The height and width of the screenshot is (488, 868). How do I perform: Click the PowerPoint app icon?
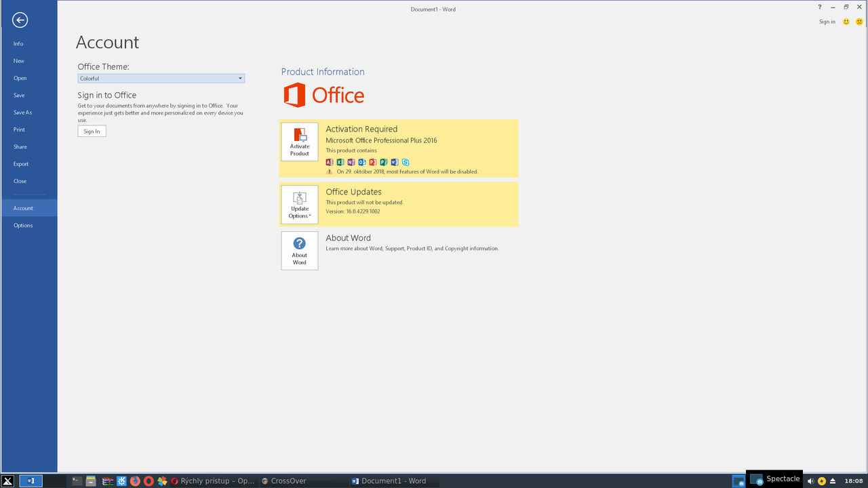pos(373,162)
